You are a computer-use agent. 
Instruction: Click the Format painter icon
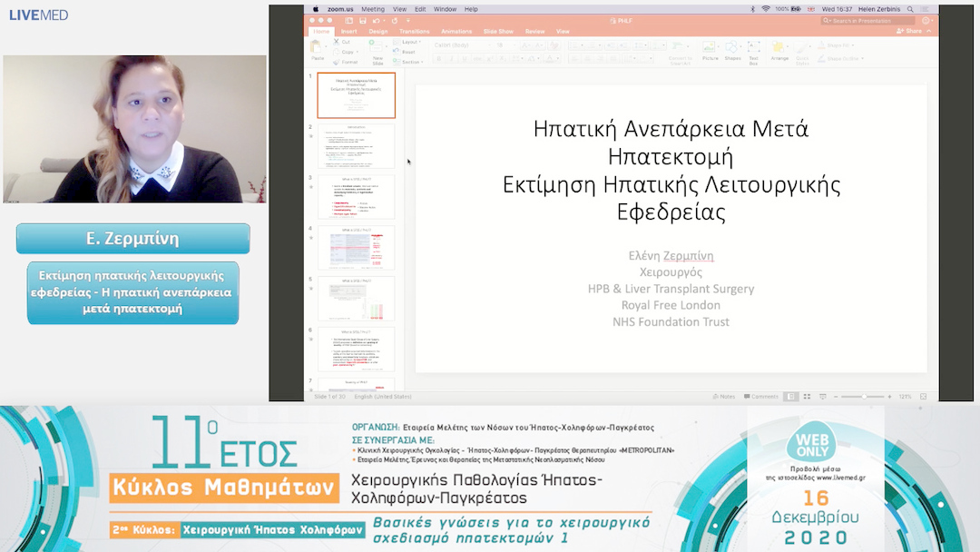tap(337, 62)
